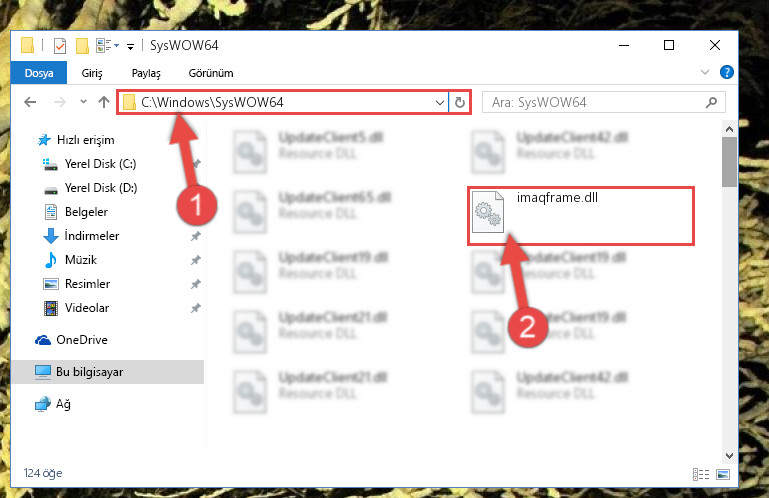
Task: Open the recent locations dropdown arrow
Action: (83, 102)
